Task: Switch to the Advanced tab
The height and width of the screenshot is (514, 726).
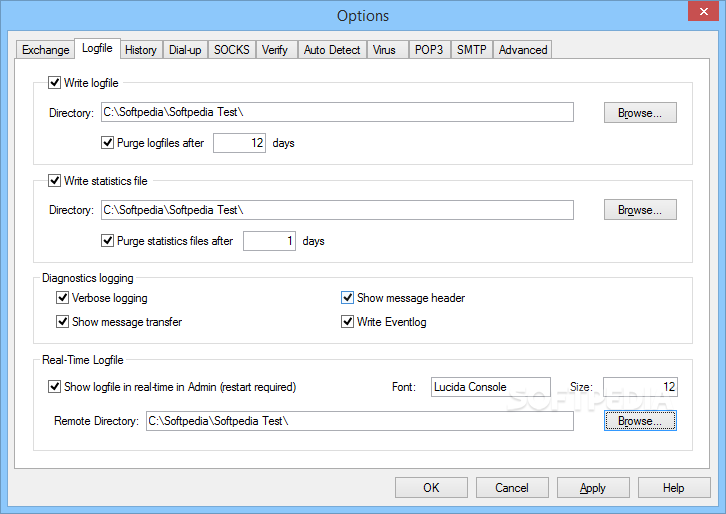Action: click(523, 50)
